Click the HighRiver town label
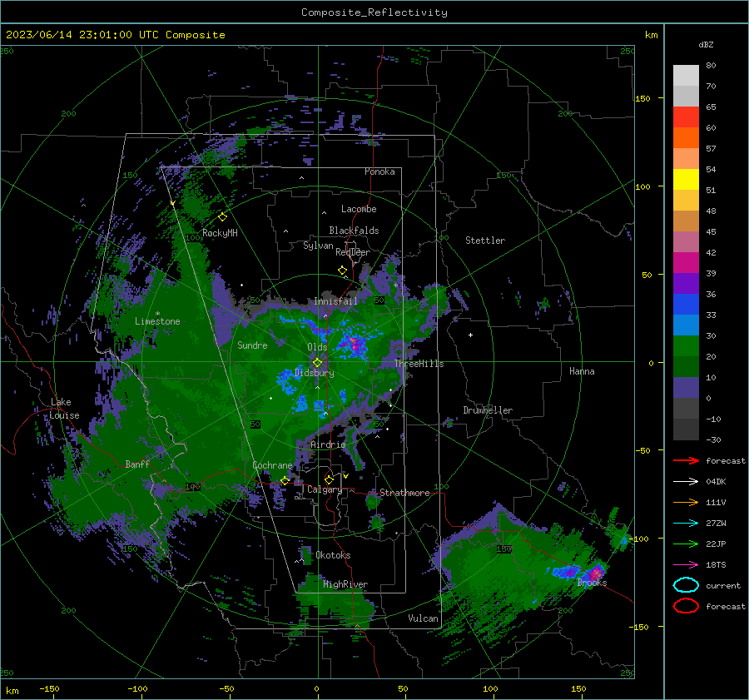749x700 pixels. pos(345,584)
